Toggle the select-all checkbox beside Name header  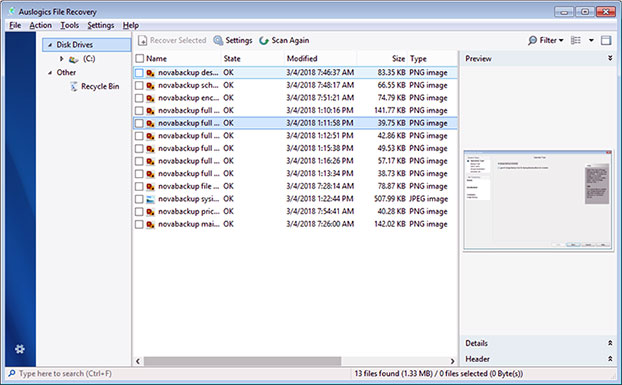139,59
